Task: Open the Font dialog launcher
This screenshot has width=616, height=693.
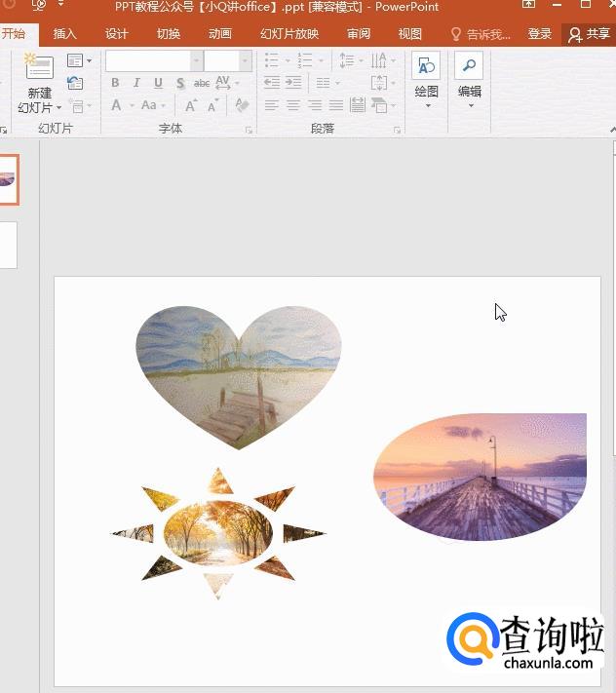Action: [249, 131]
